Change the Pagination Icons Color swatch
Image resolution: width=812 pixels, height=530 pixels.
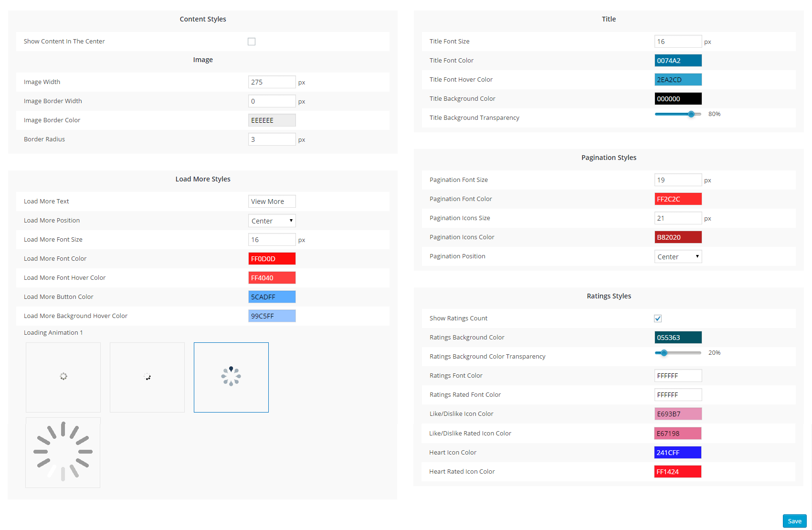[x=678, y=237]
